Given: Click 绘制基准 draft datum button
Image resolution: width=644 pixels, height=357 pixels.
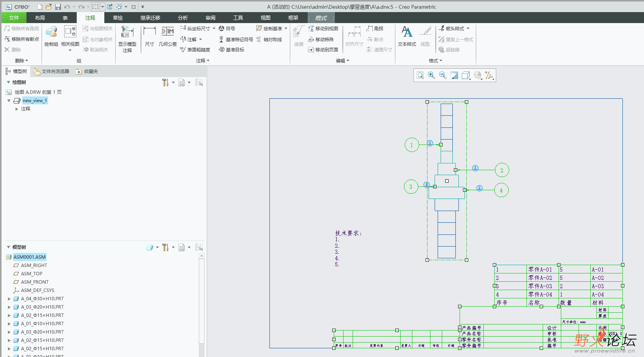Looking at the screenshot, I should (269, 28).
